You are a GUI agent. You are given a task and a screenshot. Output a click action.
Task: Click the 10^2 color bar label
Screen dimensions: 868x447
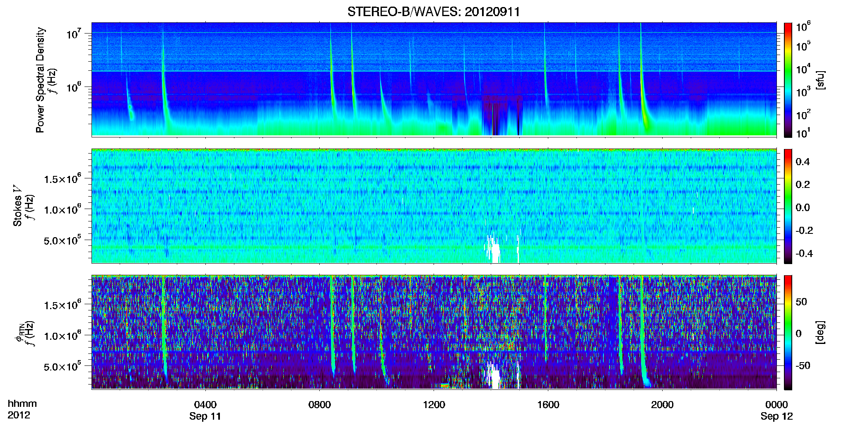[x=803, y=114]
